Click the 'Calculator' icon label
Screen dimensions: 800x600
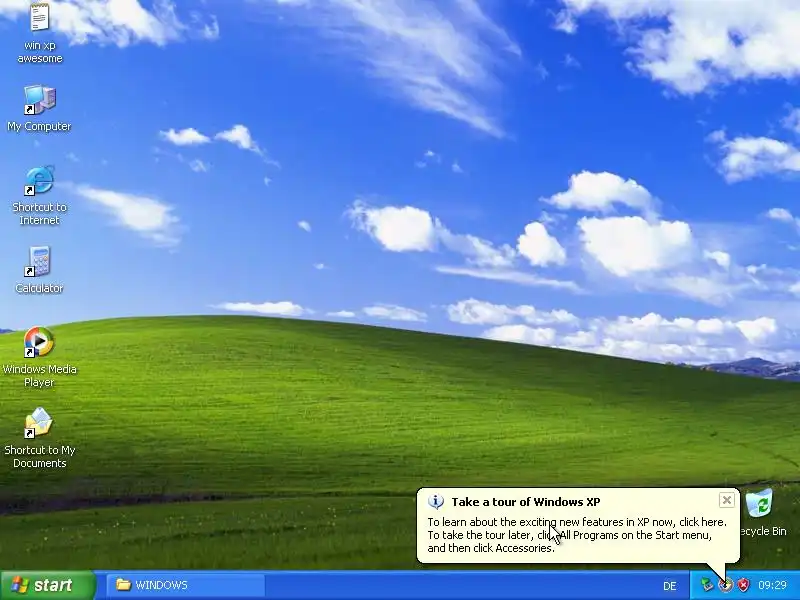pos(39,288)
